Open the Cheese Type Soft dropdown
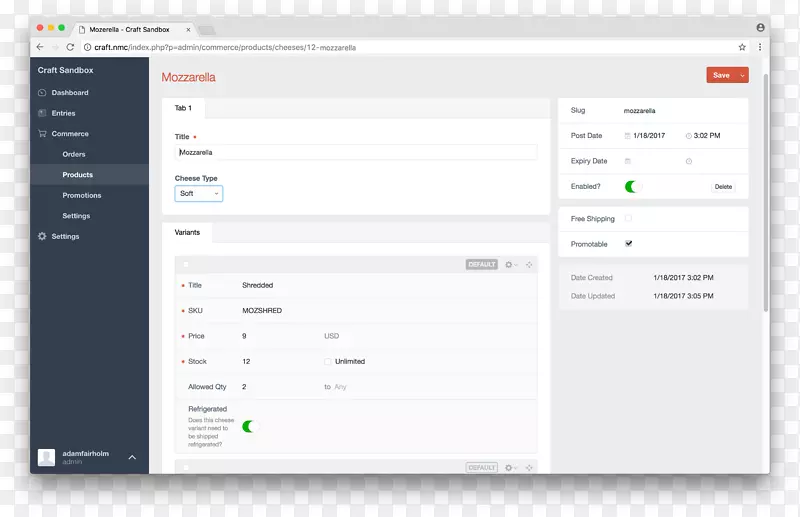 point(198,193)
